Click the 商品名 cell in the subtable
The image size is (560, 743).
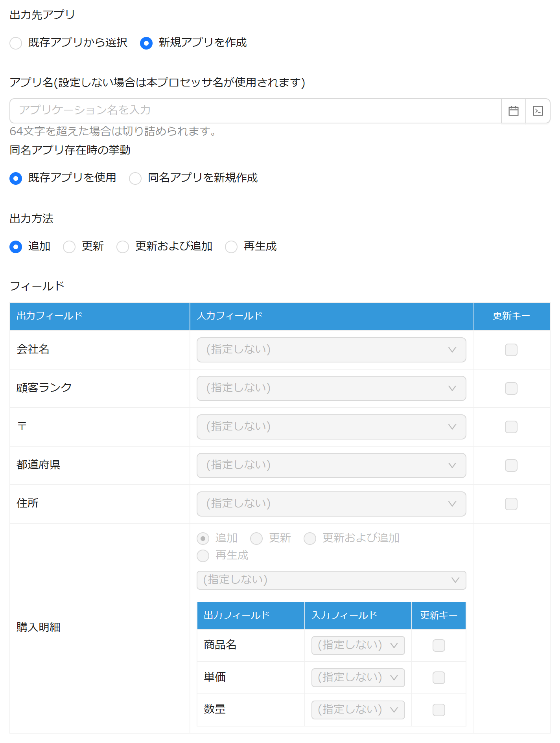[x=251, y=646]
